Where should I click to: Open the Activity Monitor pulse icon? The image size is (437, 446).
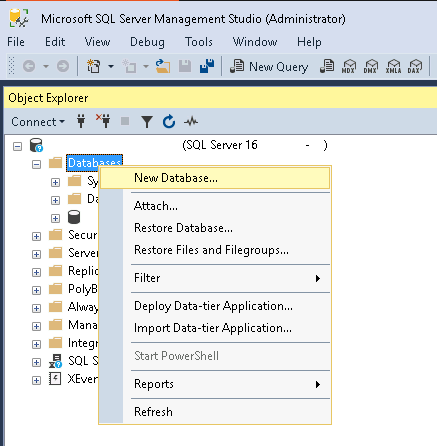click(191, 121)
